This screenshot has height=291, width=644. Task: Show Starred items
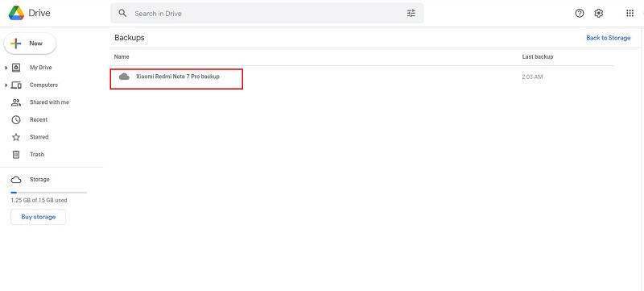click(39, 137)
